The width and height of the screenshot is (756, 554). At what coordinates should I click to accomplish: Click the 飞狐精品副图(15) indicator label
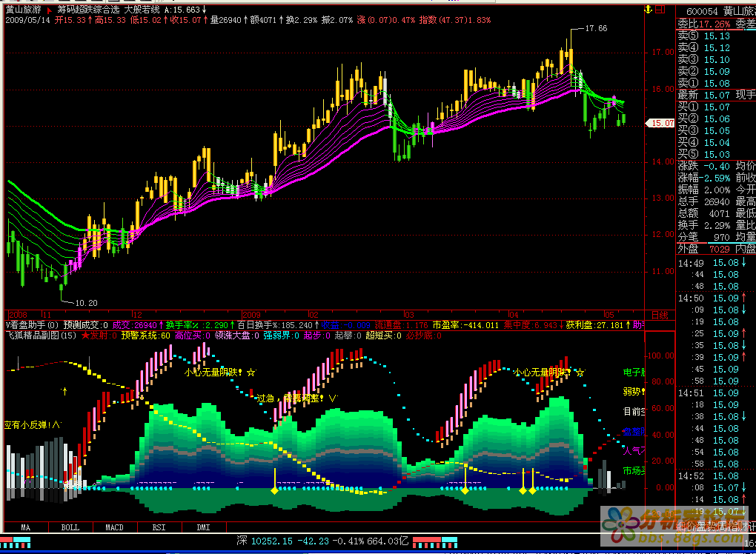tap(41, 336)
